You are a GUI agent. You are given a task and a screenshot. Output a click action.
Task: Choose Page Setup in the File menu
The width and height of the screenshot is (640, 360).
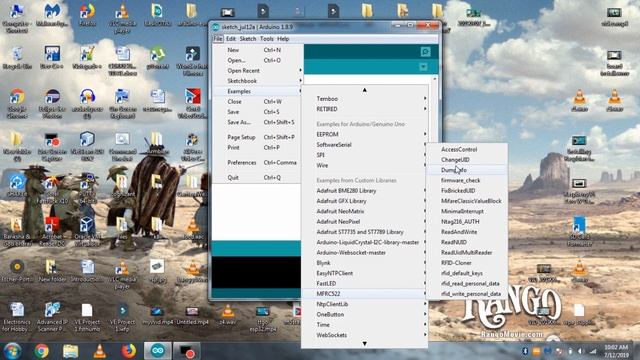tap(258, 137)
